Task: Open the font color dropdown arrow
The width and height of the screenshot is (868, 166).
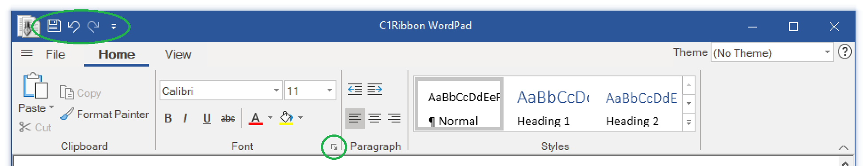Action: click(270, 118)
